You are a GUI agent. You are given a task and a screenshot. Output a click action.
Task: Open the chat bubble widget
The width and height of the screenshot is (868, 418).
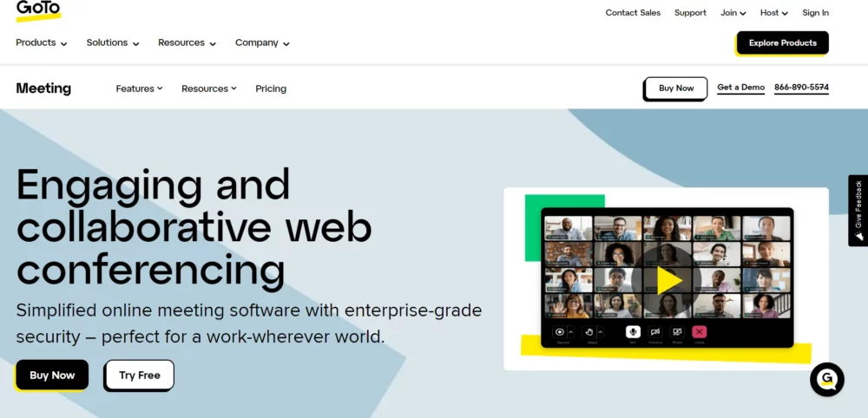[x=826, y=379]
